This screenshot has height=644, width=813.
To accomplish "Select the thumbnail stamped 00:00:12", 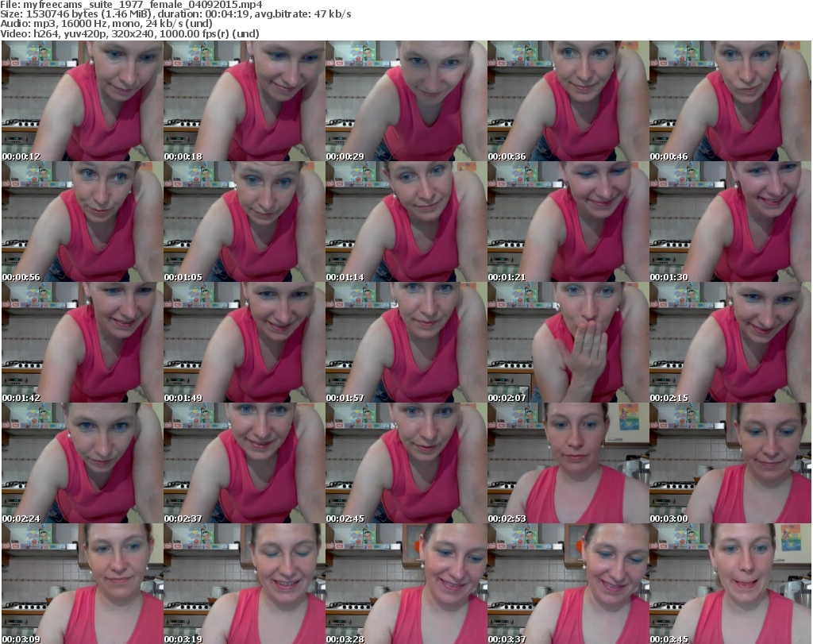I will (x=83, y=101).
